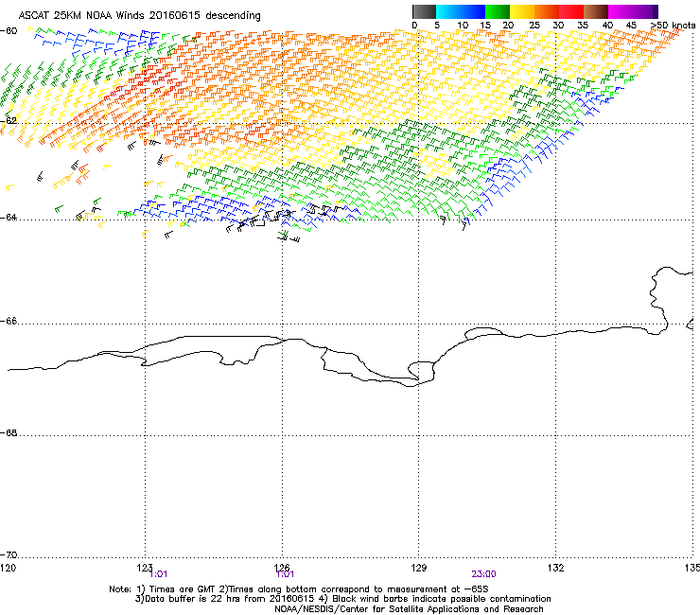
Task: Click the note line starting 'Note: 1) Times are GMT'
Action: 299,589
